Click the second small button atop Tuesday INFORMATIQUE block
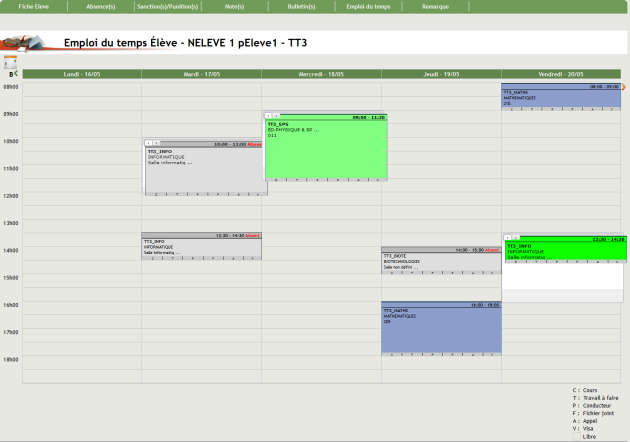630x442 pixels. click(158, 143)
